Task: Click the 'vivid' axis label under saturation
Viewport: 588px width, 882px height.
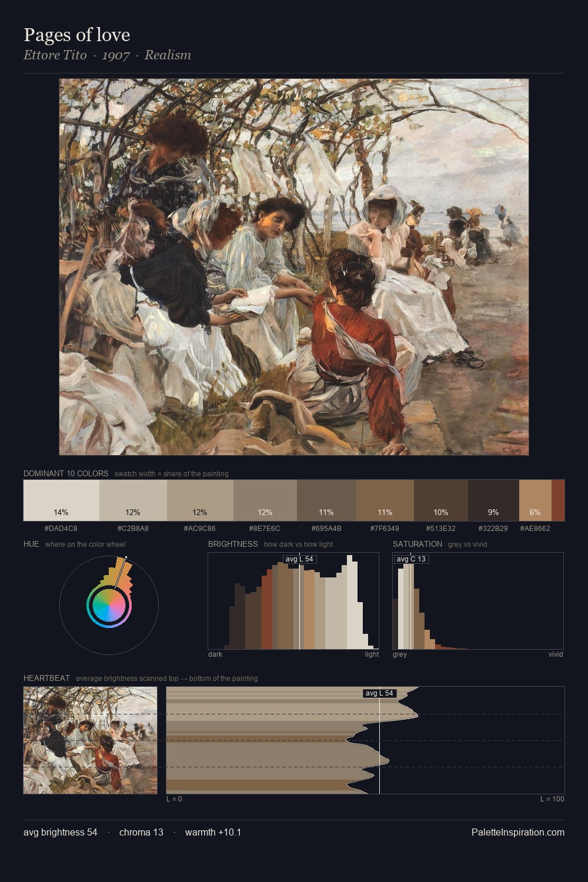Action: (556, 654)
